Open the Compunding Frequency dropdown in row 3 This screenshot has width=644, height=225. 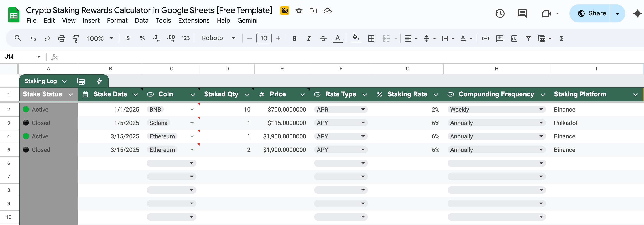point(541,123)
